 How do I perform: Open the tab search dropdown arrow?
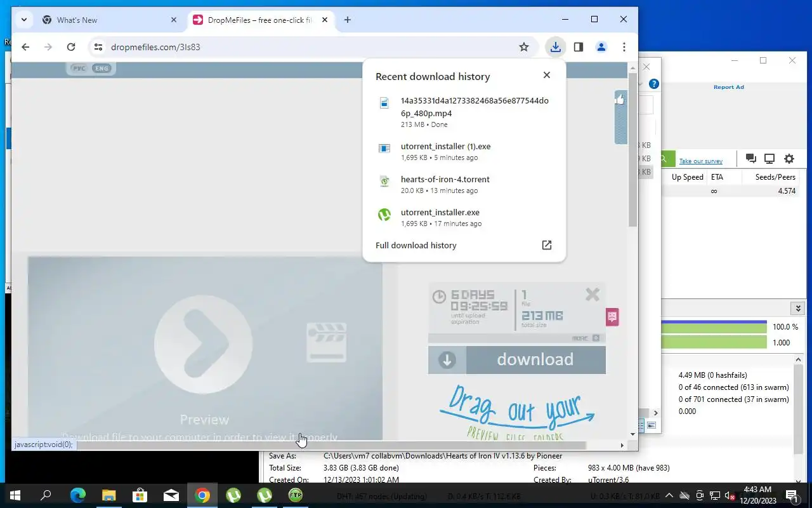[x=23, y=20]
